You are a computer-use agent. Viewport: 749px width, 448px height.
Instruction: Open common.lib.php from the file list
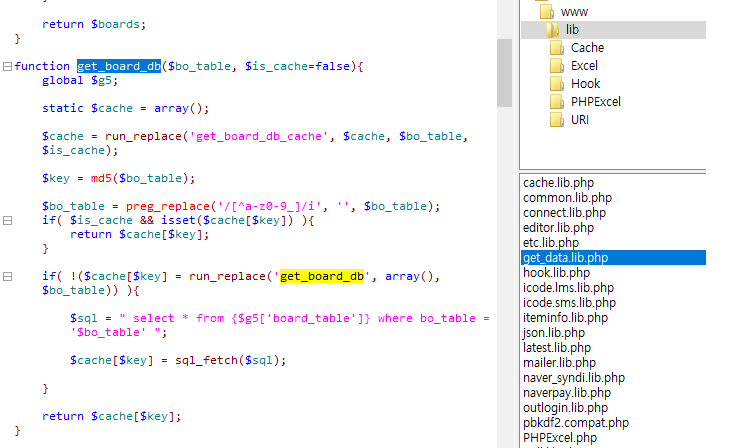click(x=566, y=198)
